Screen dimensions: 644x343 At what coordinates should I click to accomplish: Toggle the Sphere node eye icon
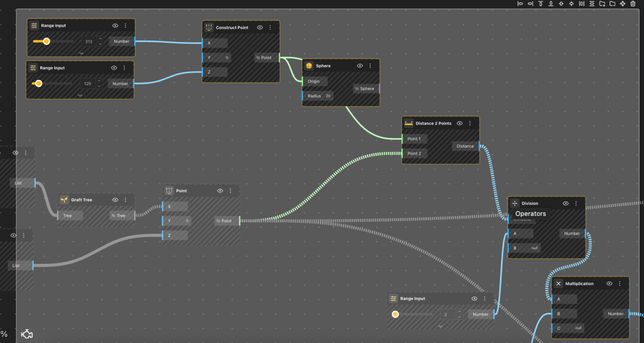pyautogui.click(x=360, y=66)
